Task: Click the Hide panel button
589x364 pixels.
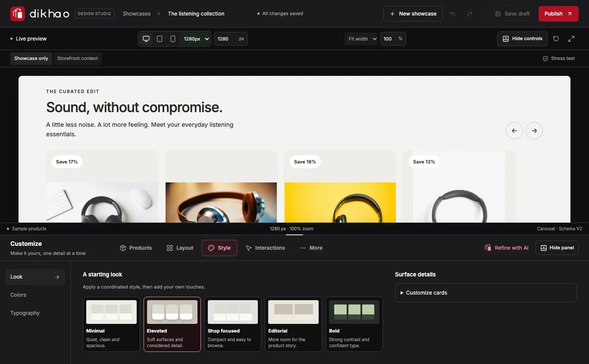Action: 557,248
